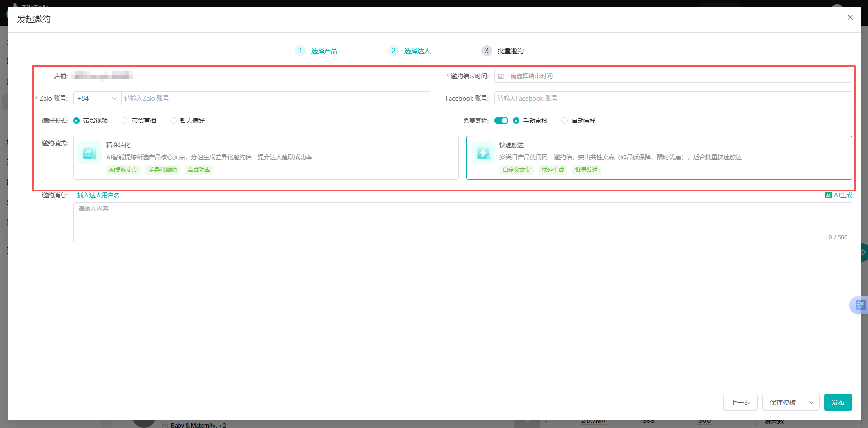868x428 pixels.
Task: Open the calendar icon in 邀约结束时间 field
Action: (501, 75)
